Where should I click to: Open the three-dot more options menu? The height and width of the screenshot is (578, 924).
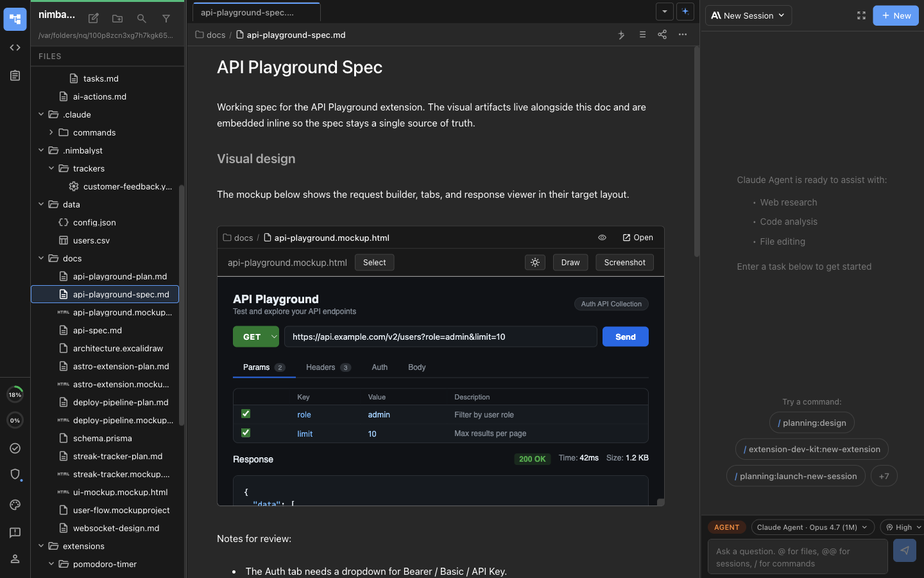pyautogui.click(x=683, y=35)
